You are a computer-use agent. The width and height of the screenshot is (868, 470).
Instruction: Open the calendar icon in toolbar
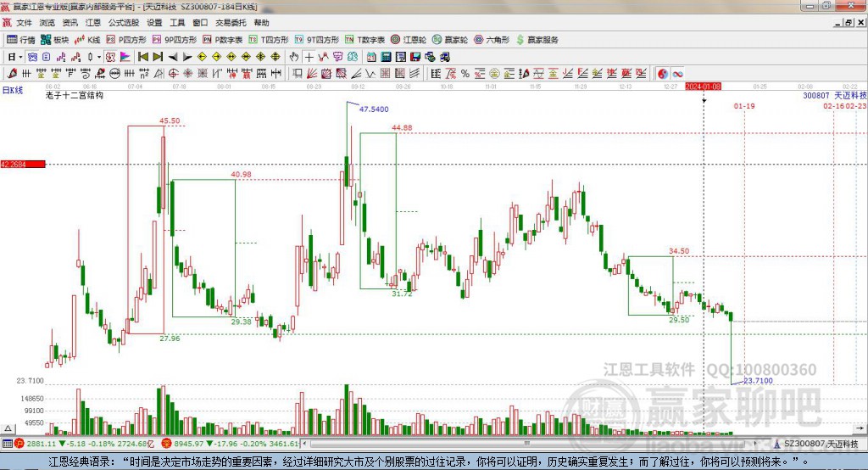[371, 57]
